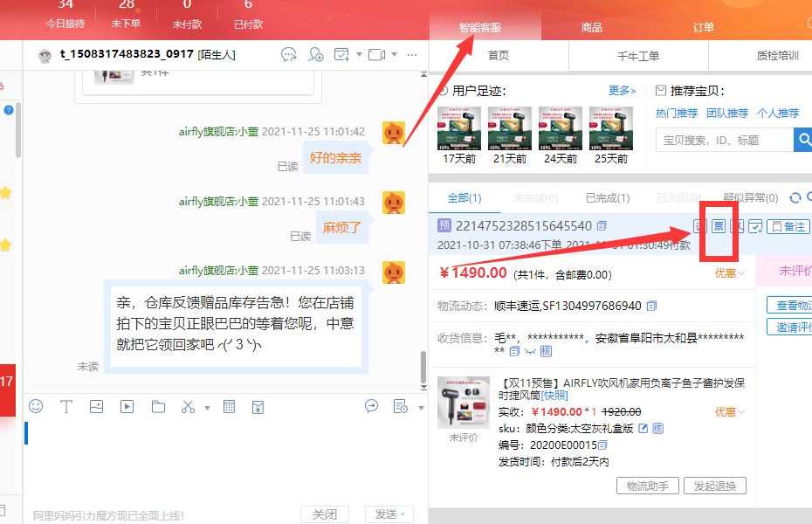Click the transfer conversation bubble icon
812x524 pixels.
(x=288, y=54)
